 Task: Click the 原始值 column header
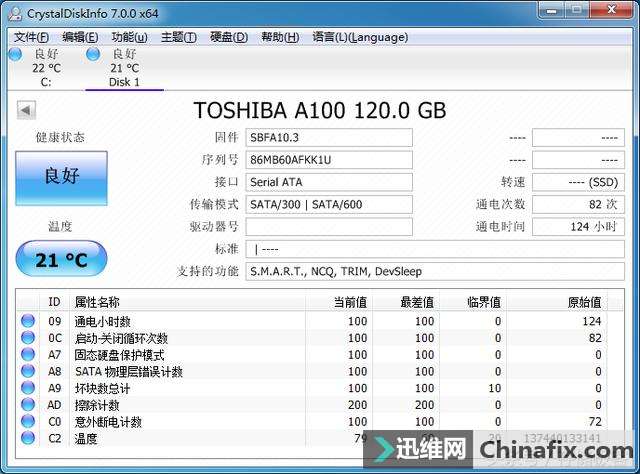tap(557, 302)
